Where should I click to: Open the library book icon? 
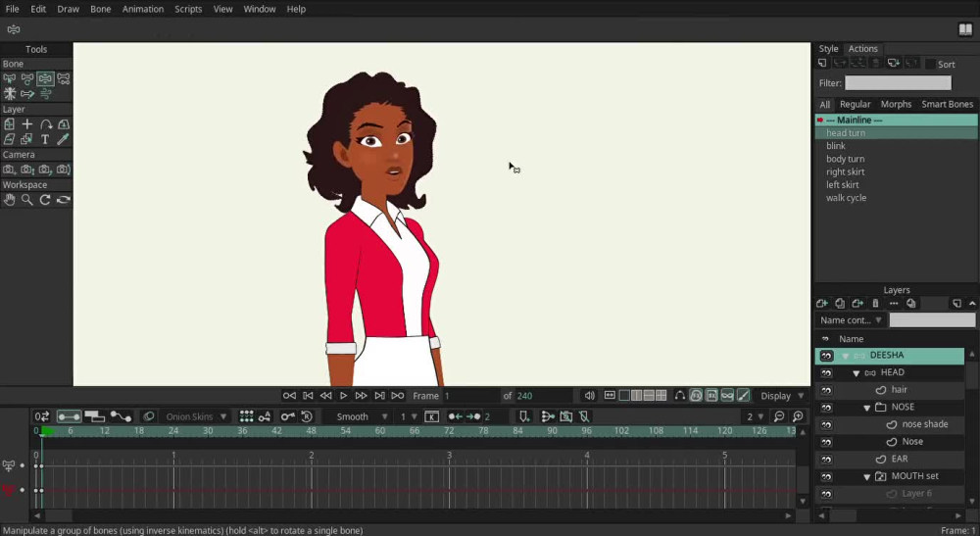(x=965, y=29)
